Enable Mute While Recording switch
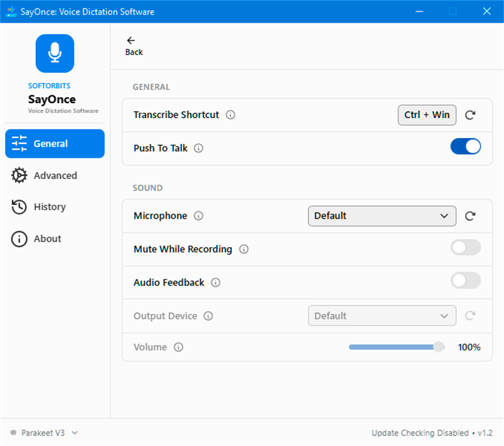Image resolution: width=504 pixels, height=446 pixels. pos(466,248)
